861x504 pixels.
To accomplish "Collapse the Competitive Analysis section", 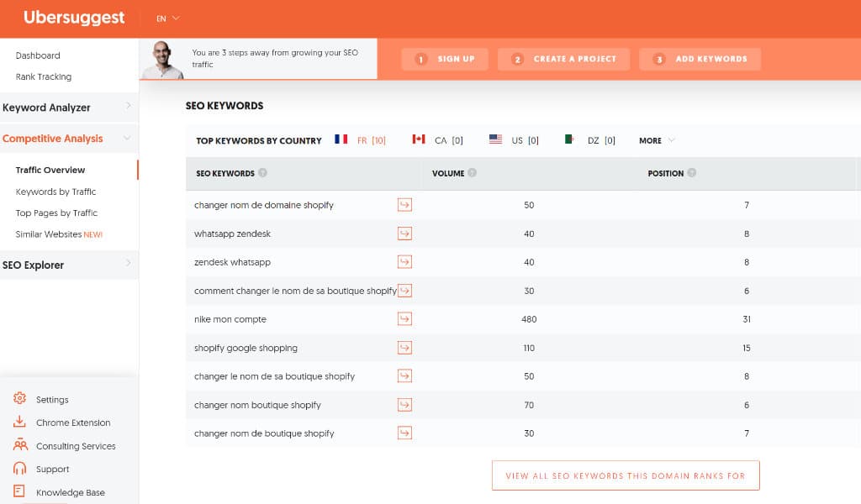I will (x=69, y=139).
